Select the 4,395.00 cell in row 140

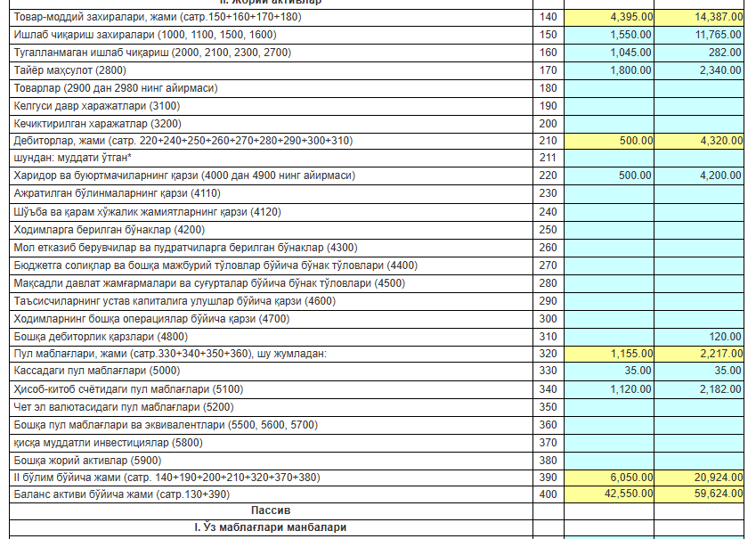(x=609, y=17)
